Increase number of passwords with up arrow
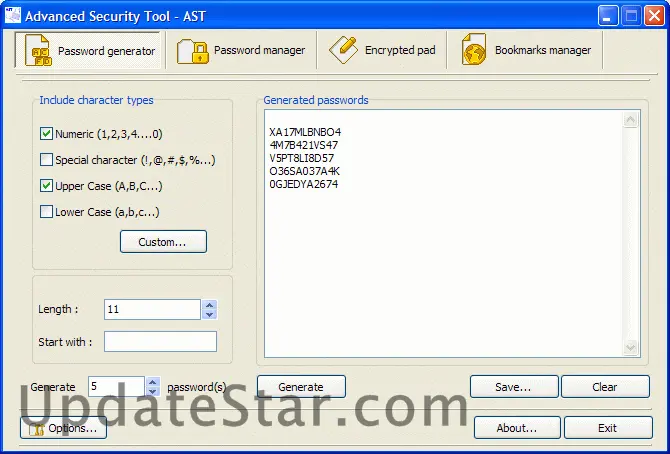This screenshot has height=454, width=670. click(x=153, y=382)
